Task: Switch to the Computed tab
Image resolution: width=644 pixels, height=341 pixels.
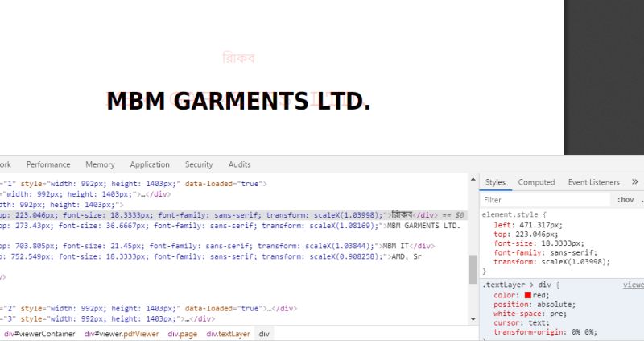Action: [536, 182]
